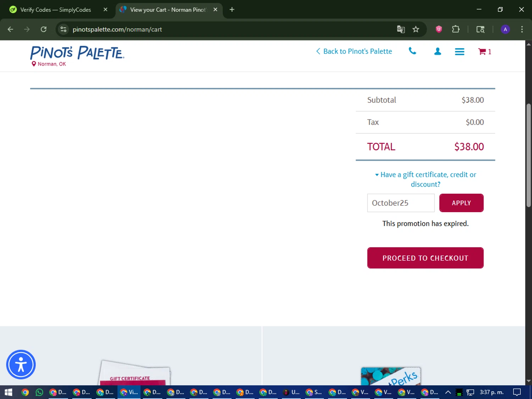The image size is (532, 399).
Task: Open the accessibility widget button
Action: coord(21,365)
